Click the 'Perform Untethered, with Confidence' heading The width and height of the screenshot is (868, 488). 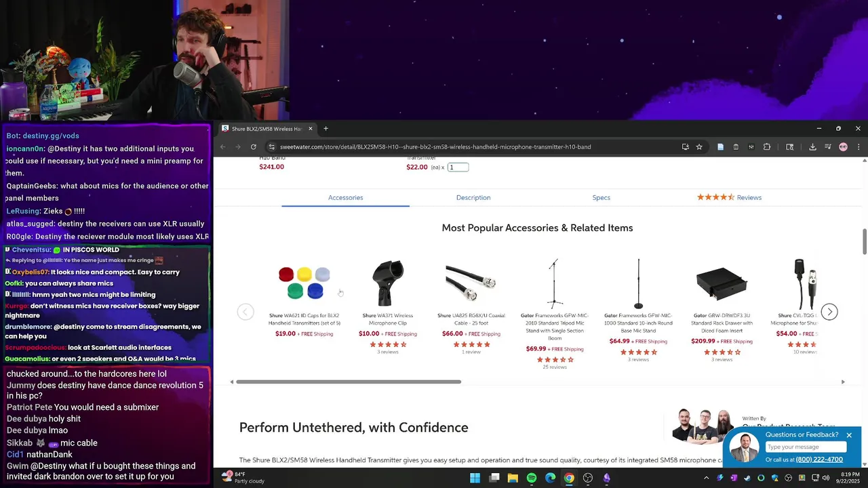tap(353, 427)
